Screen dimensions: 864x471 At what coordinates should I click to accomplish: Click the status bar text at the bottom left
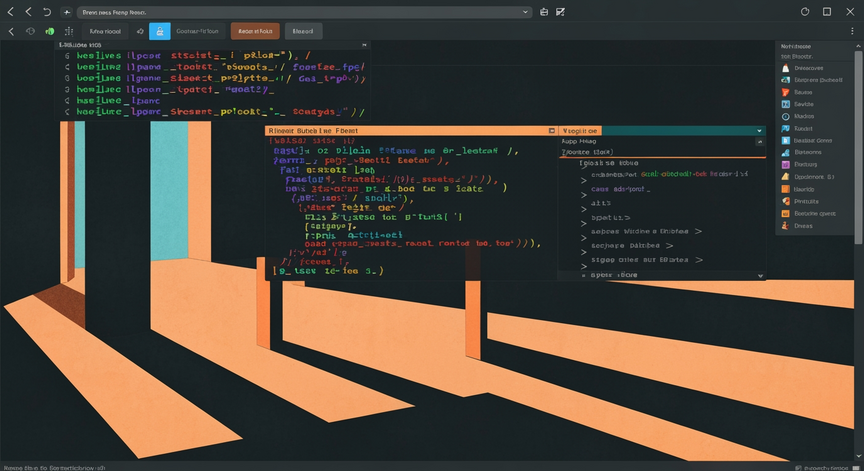point(55,468)
